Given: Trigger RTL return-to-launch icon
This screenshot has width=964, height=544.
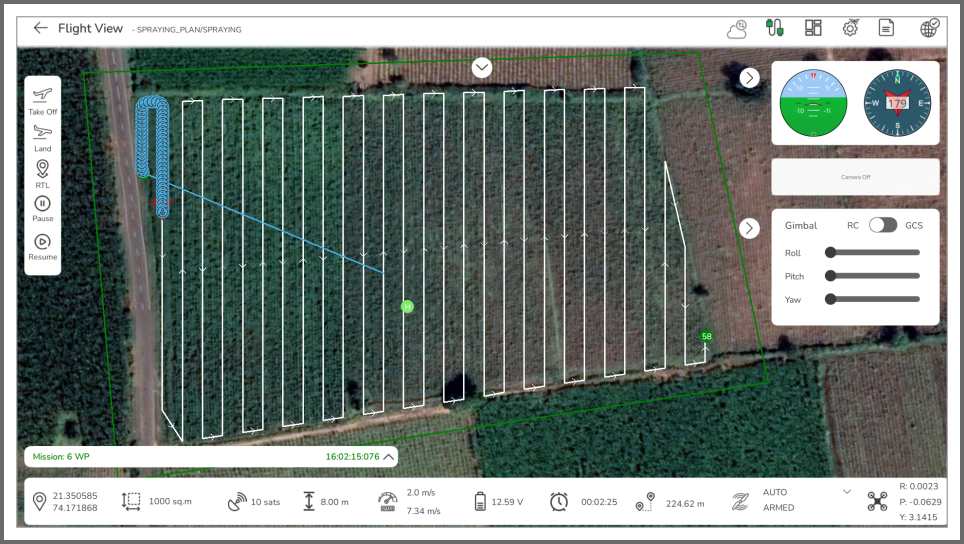Looking at the screenshot, I should pos(42,168).
